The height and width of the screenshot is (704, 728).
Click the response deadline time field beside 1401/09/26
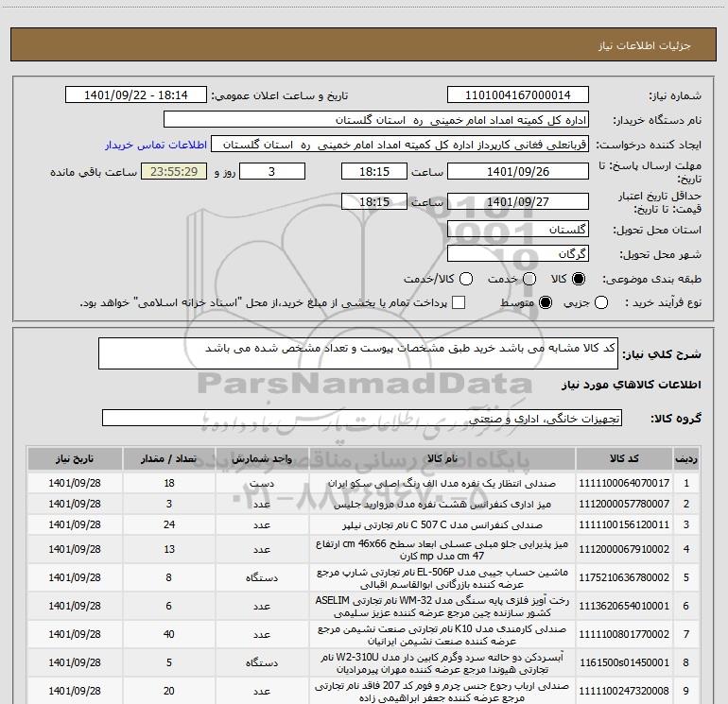(374, 171)
